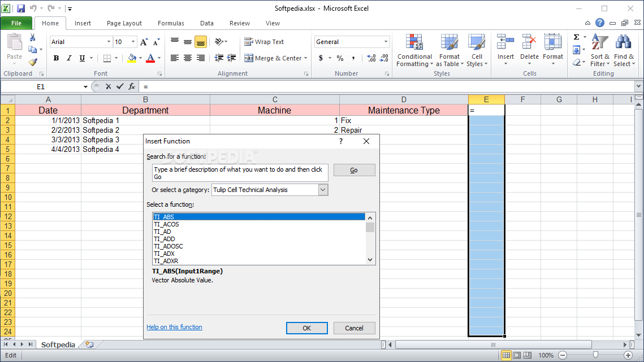Click the dialog help question mark
Viewport: 644px width, 362px height.
[x=341, y=141]
